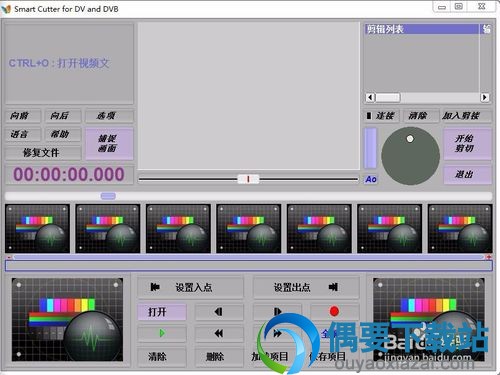Select the fifth filmstrip thumbnail
Viewport: 500px width, 375px height.
[x=319, y=229]
